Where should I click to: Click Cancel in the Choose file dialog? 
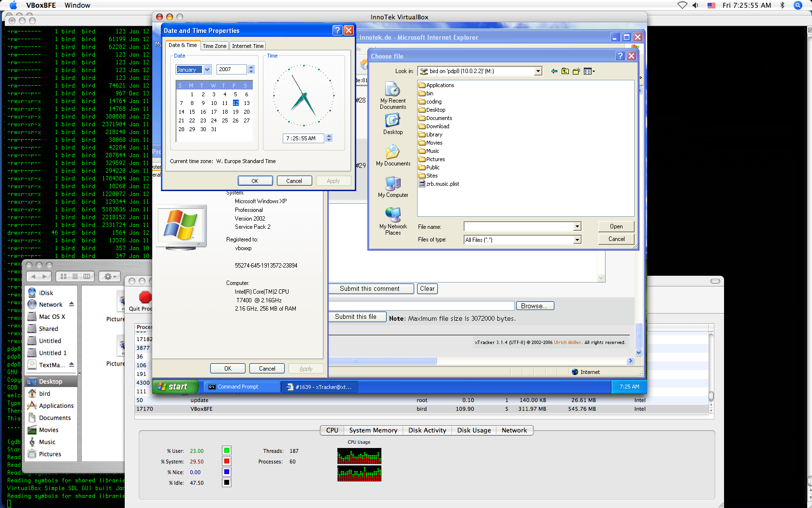[x=616, y=239]
